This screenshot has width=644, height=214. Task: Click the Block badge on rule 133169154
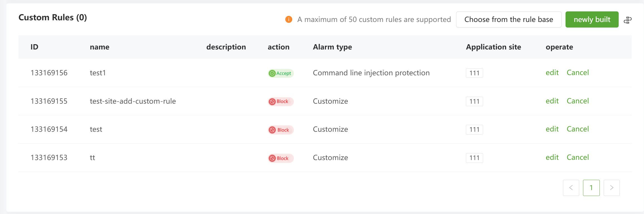tap(281, 130)
